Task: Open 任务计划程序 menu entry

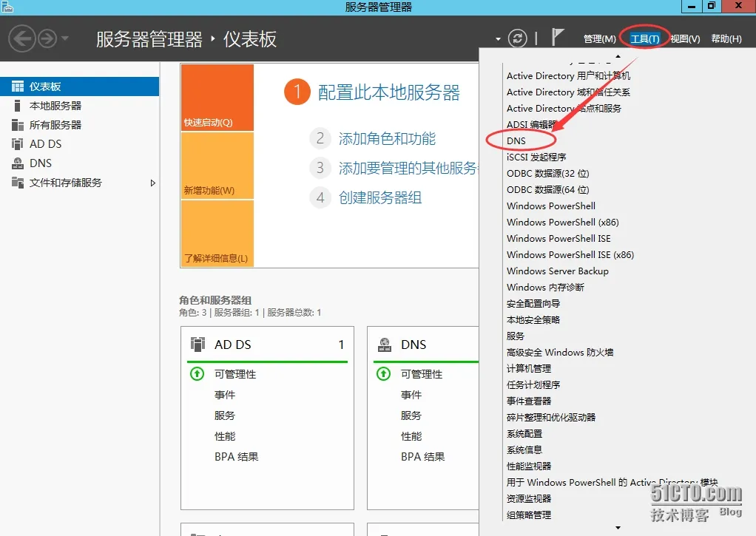Action: (x=533, y=384)
